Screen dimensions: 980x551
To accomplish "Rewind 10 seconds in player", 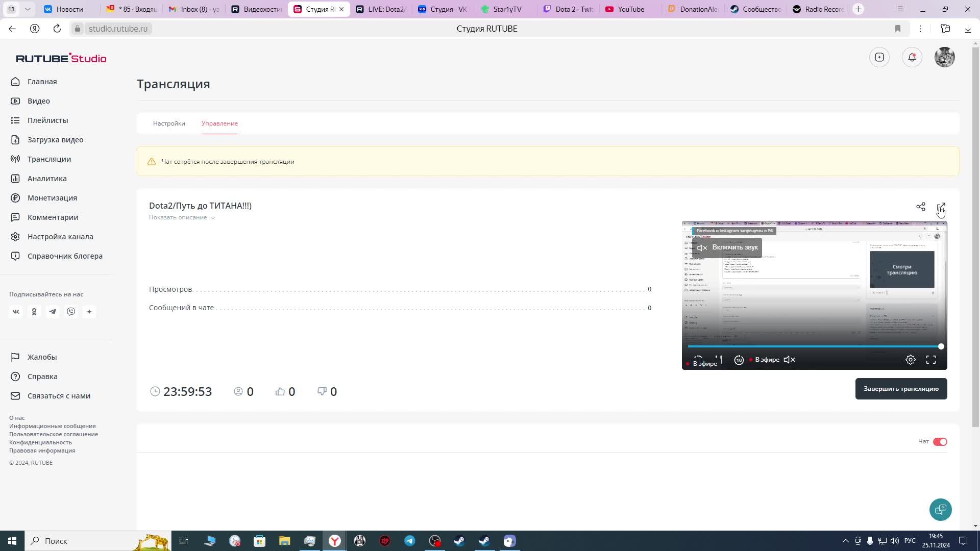I will (739, 360).
